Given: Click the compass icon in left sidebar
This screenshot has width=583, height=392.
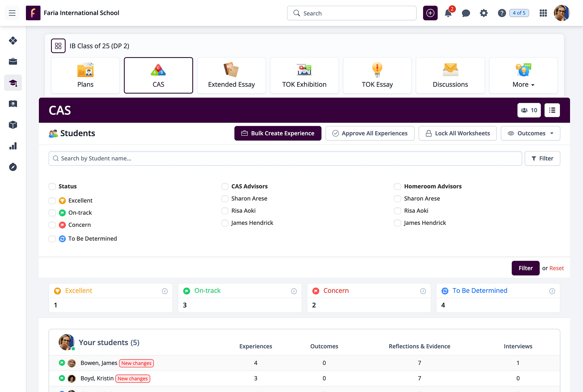Looking at the screenshot, I should pos(13,167).
